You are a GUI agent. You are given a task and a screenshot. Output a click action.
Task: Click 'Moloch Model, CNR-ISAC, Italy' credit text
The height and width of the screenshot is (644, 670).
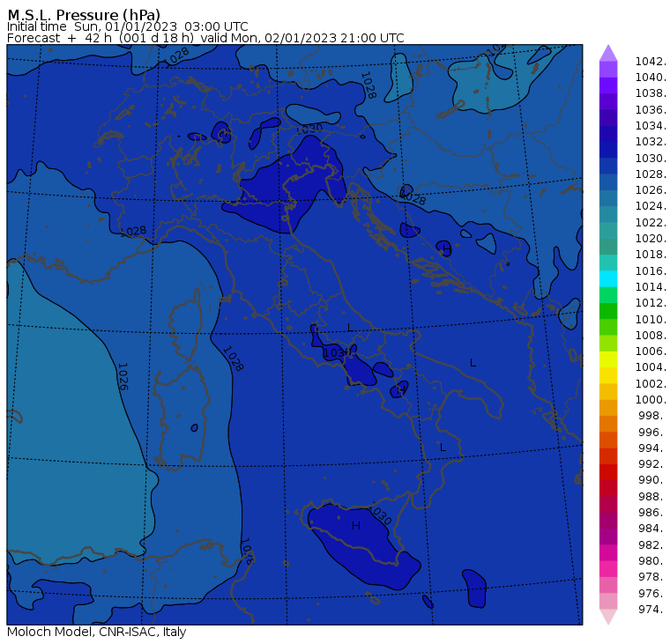click(97, 632)
